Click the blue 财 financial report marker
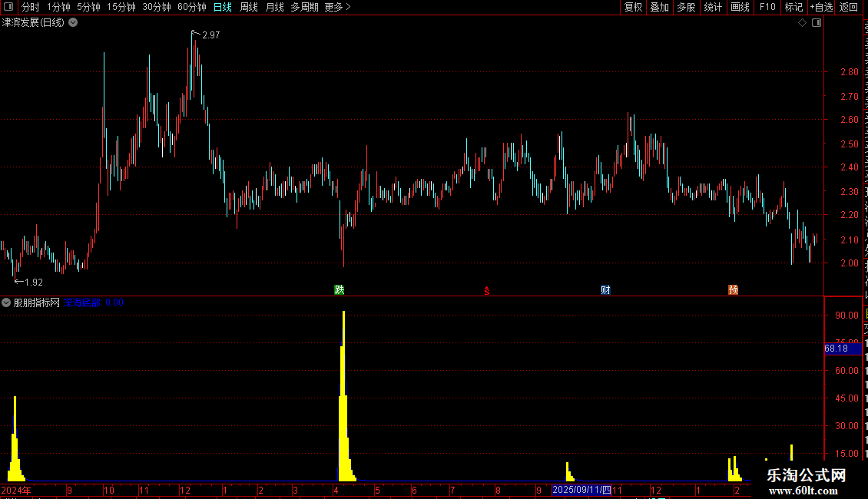The width and height of the screenshot is (868, 499). (605, 290)
